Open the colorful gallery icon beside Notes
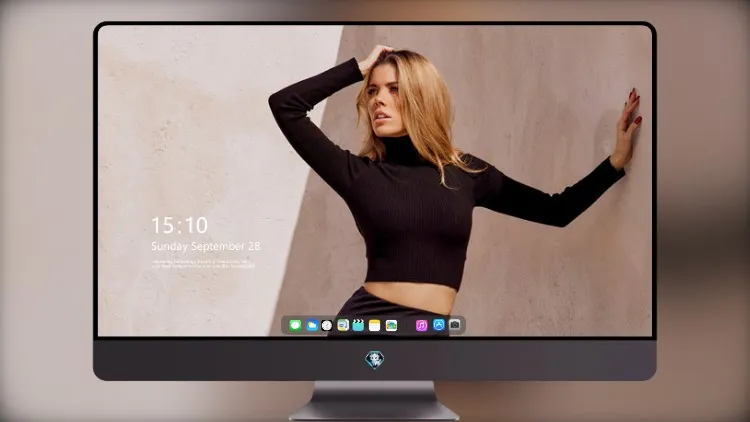The height and width of the screenshot is (422, 750). tap(391, 325)
